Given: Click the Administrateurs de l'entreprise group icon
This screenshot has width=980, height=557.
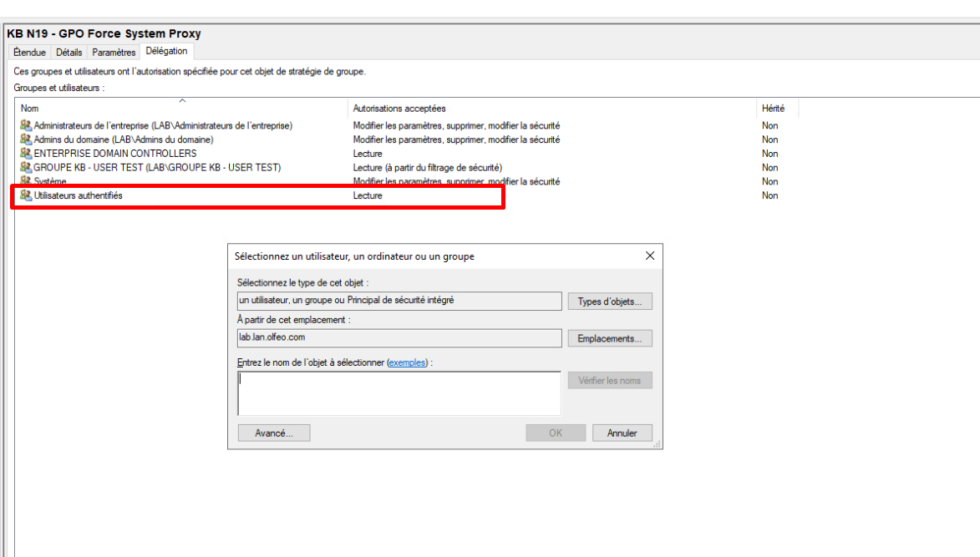Looking at the screenshot, I should (x=26, y=125).
